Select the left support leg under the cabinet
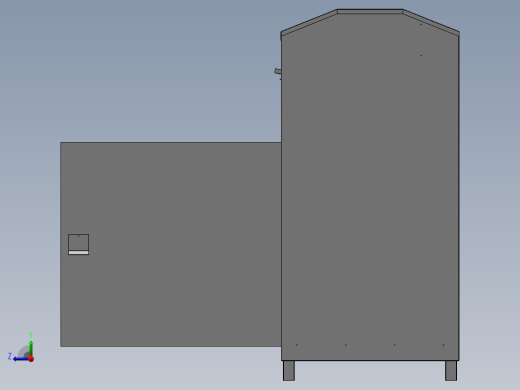The height and width of the screenshot is (390, 520). [x=289, y=371]
